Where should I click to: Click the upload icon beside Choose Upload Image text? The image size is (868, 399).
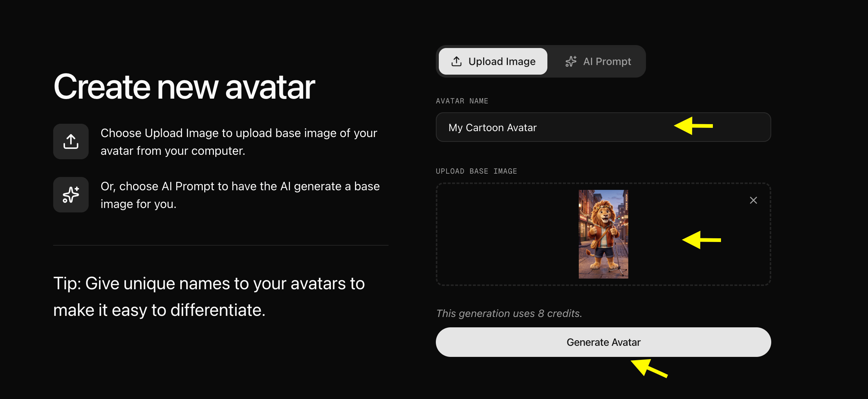coord(71,141)
